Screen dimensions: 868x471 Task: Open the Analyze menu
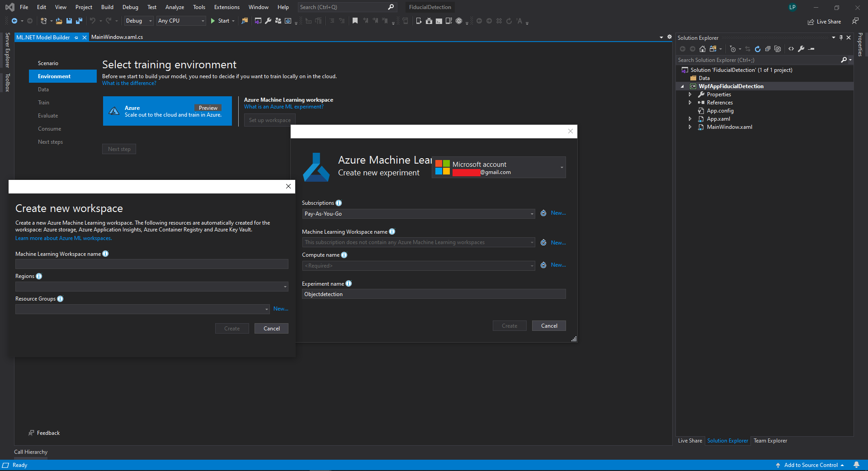[175, 7]
